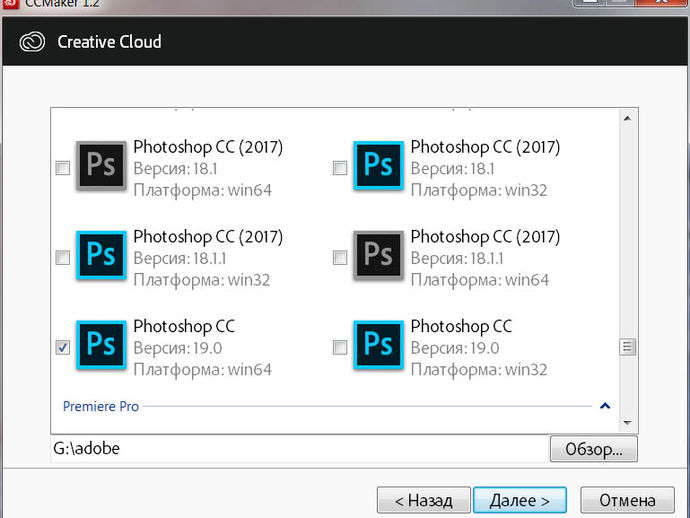The width and height of the screenshot is (690, 518).
Task: Click the G:\adobe install path field
Action: tap(300, 448)
